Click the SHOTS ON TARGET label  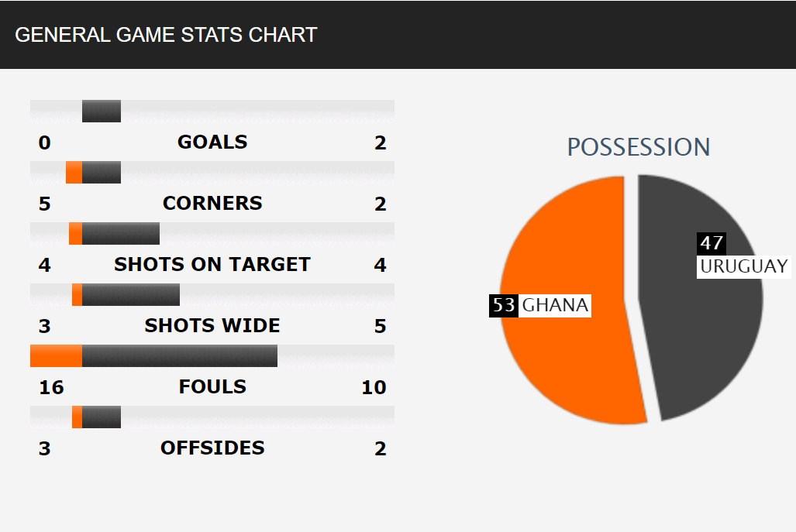212,264
